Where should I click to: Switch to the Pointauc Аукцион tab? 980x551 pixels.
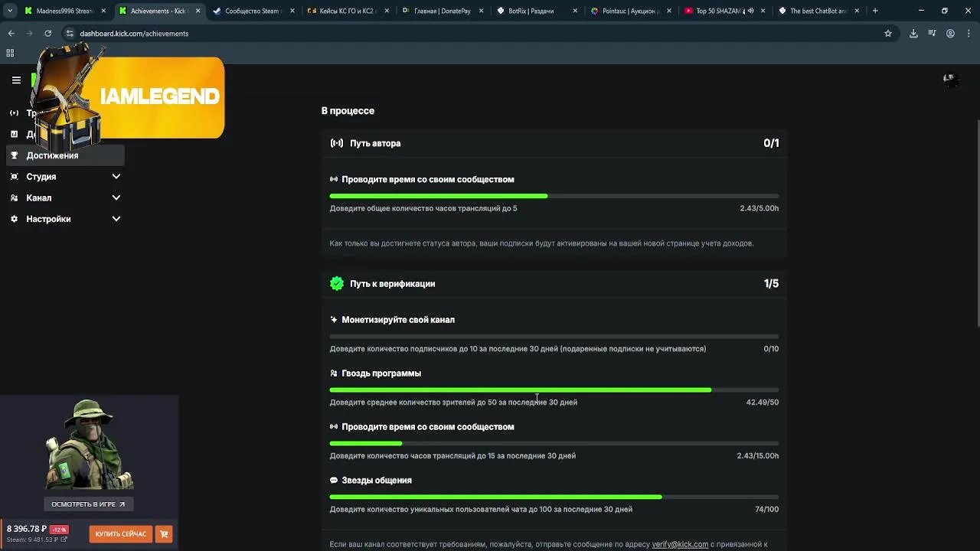coord(629,11)
